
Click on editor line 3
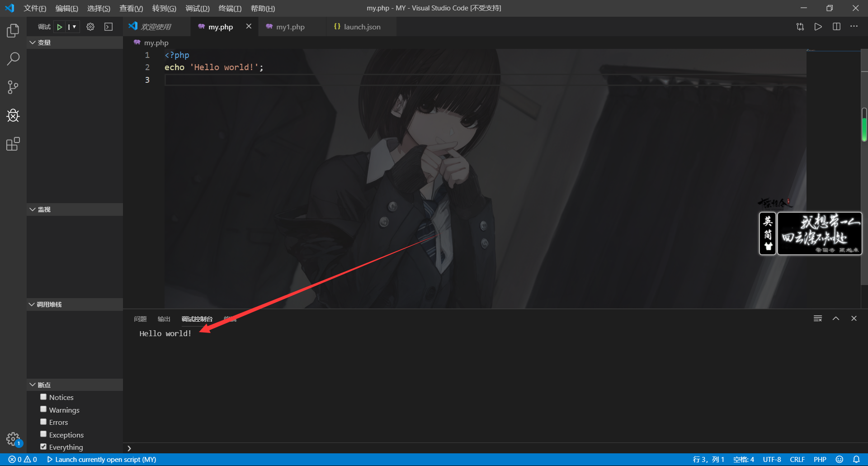485,80
